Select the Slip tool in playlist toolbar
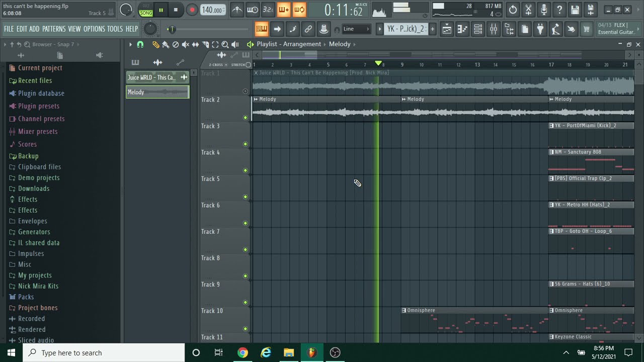Screen dimensions: 644x362 pos(195,45)
